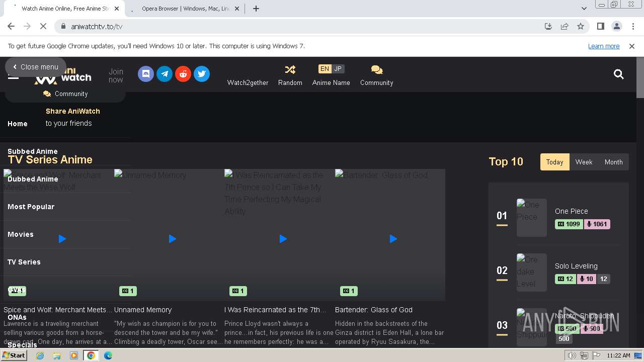Switch to Opera Browser tab
Image resolution: width=644 pixels, height=362 pixels.
pos(184,9)
